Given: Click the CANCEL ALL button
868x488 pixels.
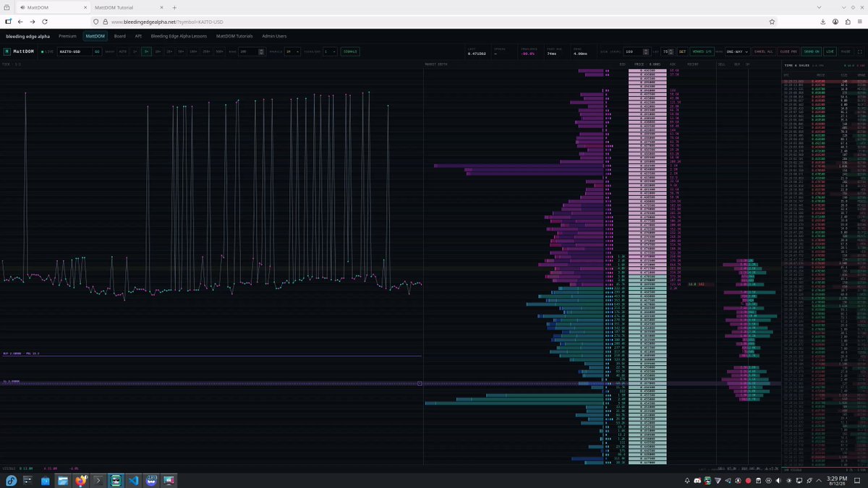Looking at the screenshot, I should point(764,51).
